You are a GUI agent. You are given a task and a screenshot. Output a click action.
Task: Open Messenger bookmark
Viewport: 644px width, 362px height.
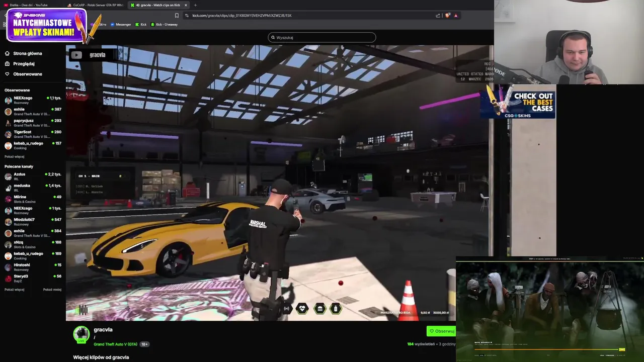pyautogui.click(x=120, y=24)
